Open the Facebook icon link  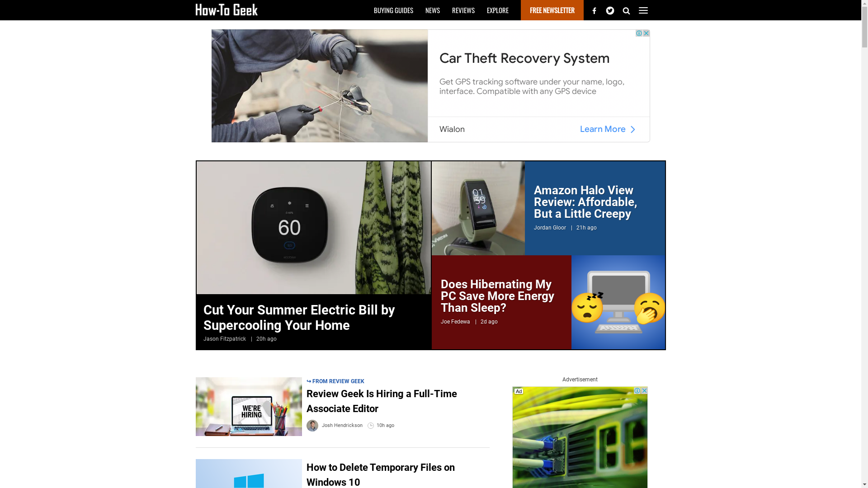pos(594,10)
